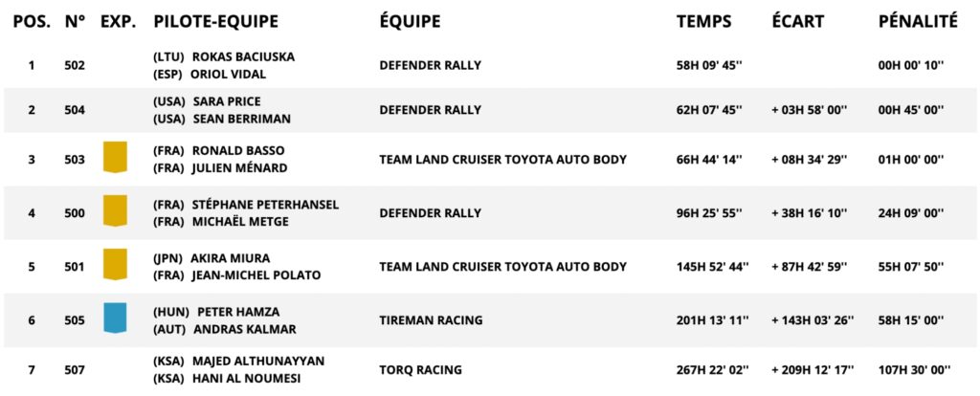Screen dimensions: 980x396
Task: Click the EXP. column header
Action: click(118, 21)
